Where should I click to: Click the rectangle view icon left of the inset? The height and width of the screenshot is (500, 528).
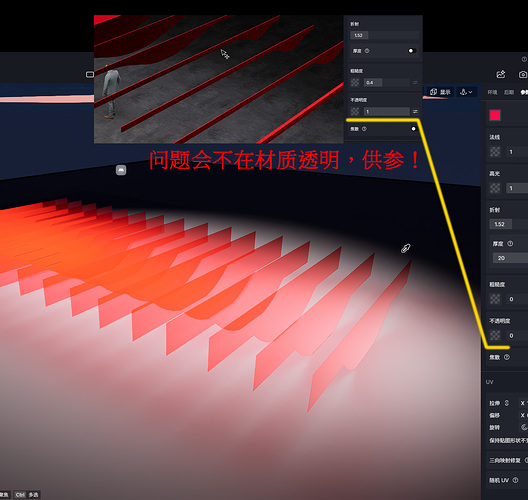point(90,74)
